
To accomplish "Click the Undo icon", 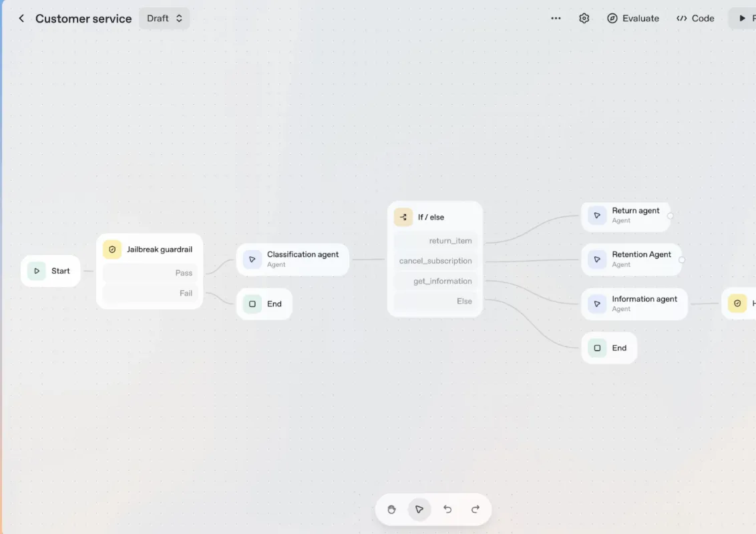I will [x=447, y=509].
